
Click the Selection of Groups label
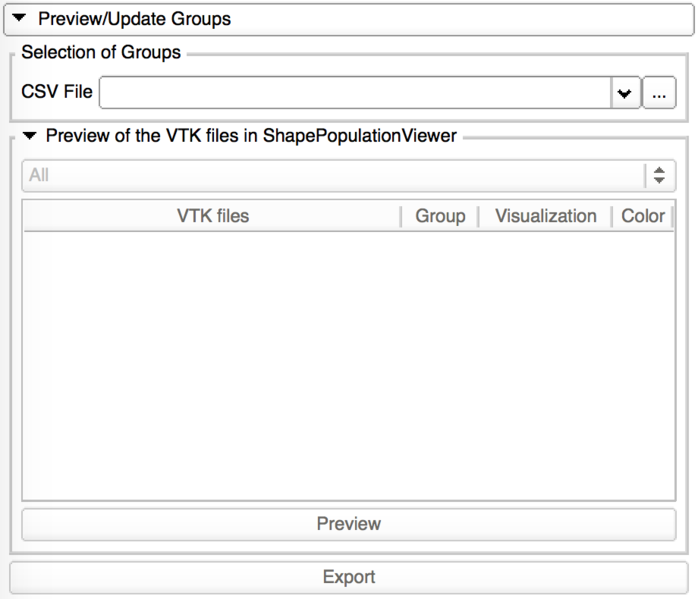tap(101, 53)
